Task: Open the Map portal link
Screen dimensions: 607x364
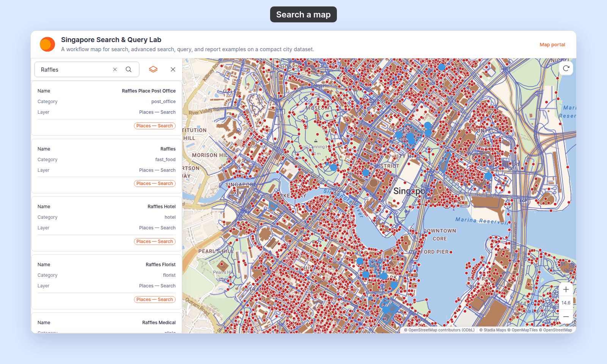Action: tap(552, 45)
